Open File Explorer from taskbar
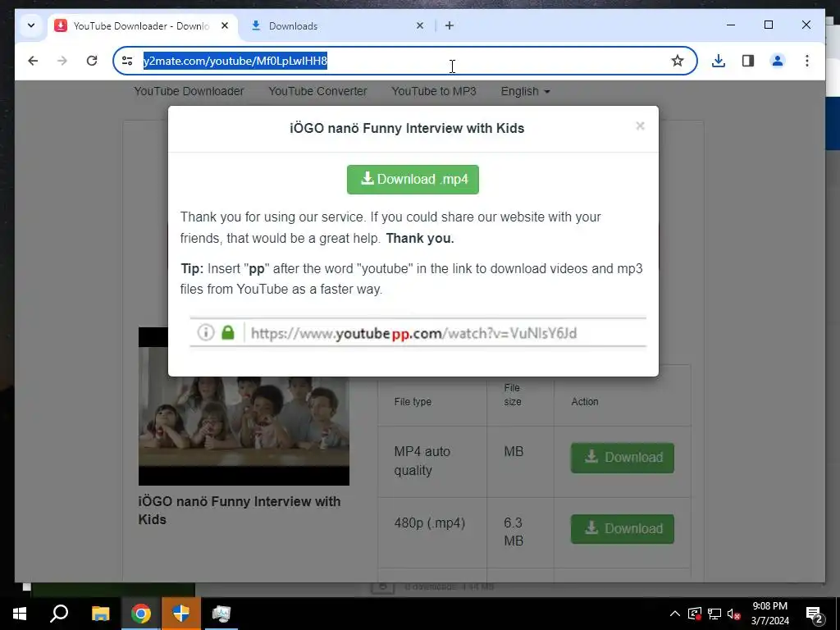The image size is (840, 630). (100, 614)
